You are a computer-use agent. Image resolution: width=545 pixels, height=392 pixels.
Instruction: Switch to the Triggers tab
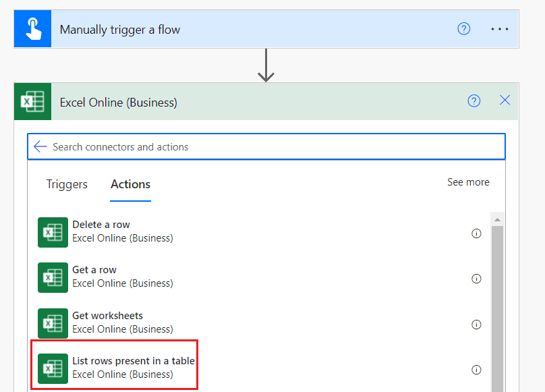pos(67,184)
